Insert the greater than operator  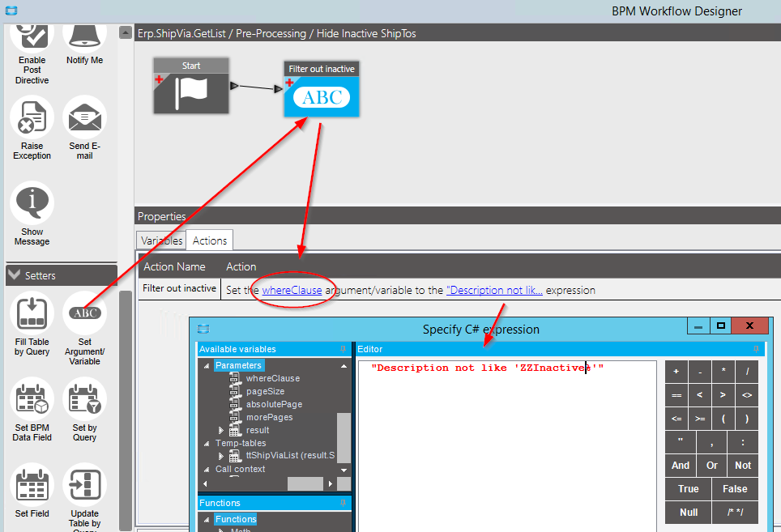[x=723, y=395]
